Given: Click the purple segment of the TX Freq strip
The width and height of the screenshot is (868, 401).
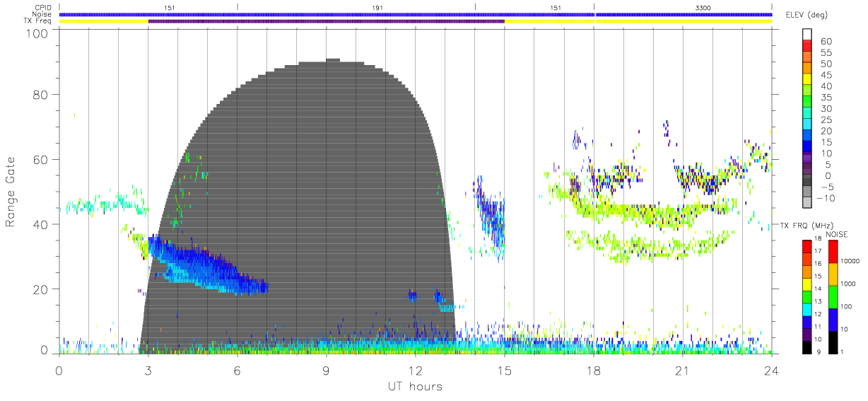Looking at the screenshot, I should point(326,21).
